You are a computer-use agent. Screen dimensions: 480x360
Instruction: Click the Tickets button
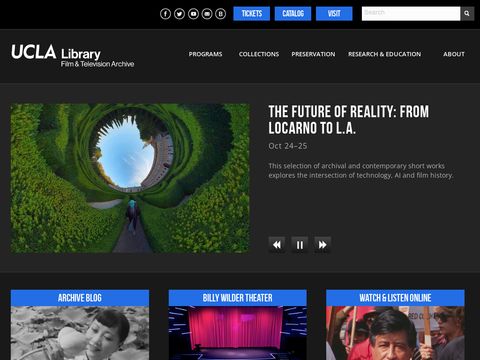tap(252, 14)
